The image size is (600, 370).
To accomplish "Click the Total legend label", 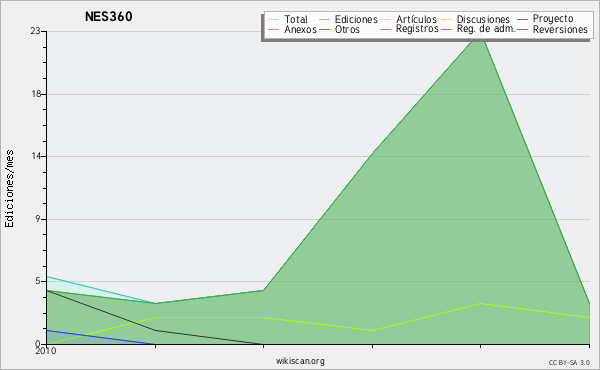I will coord(296,19).
